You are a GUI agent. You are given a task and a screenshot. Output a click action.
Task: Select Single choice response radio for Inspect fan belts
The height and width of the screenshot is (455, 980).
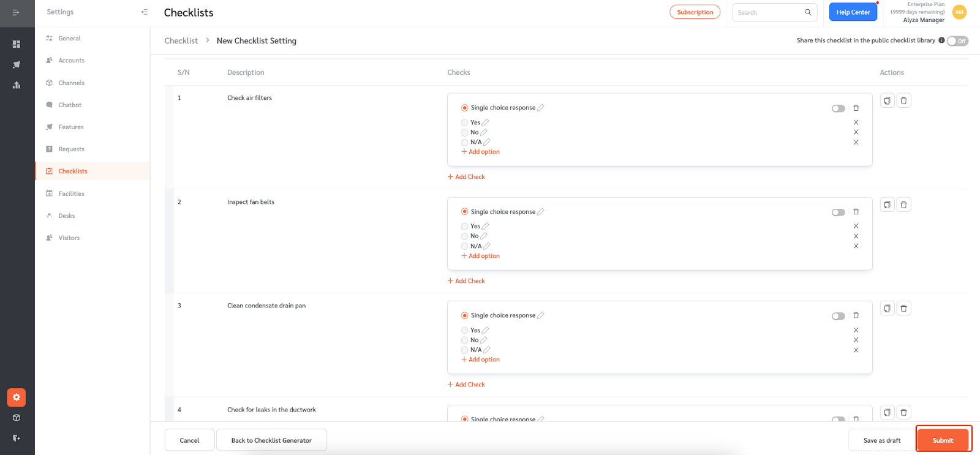point(465,212)
